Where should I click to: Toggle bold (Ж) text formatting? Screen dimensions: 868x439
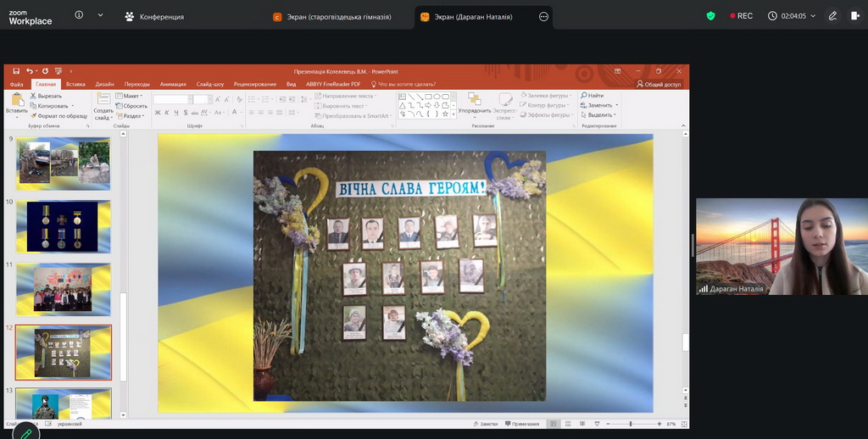158,112
